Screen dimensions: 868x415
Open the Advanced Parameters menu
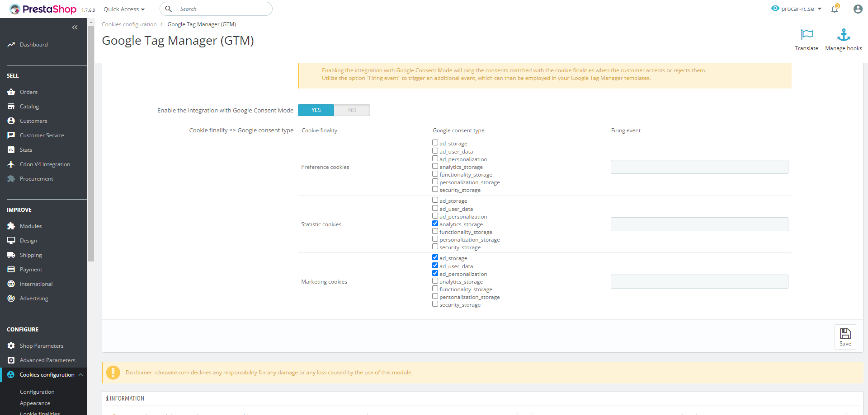click(47, 360)
